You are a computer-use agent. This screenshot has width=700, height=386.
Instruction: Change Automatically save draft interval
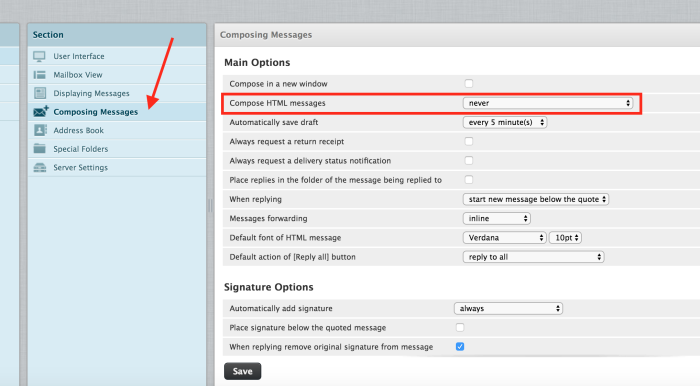[x=505, y=122]
